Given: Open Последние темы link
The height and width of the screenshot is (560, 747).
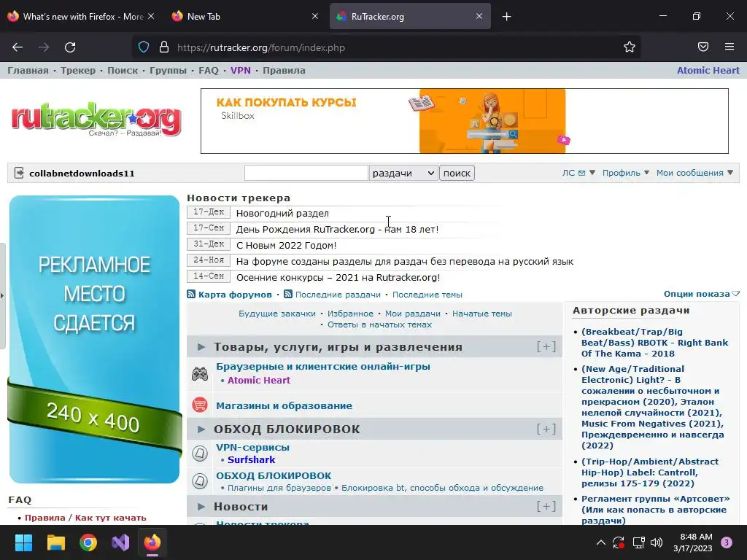Looking at the screenshot, I should (x=427, y=295).
